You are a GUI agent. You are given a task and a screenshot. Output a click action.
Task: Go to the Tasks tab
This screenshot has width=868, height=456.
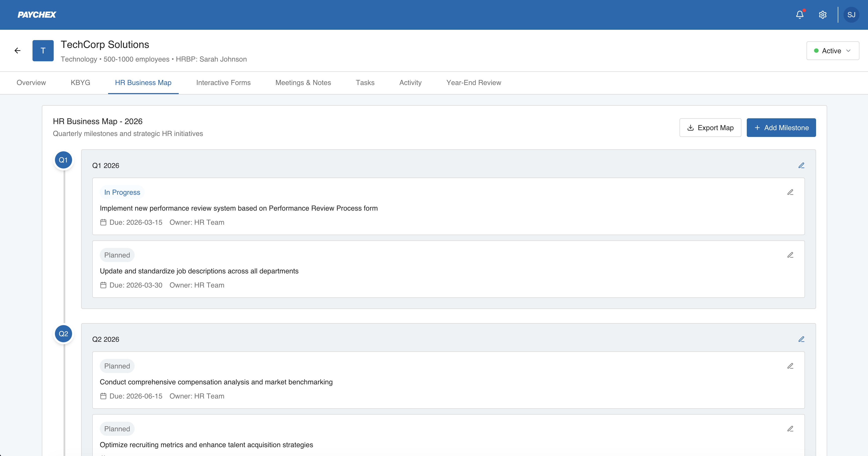[x=365, y=83]
